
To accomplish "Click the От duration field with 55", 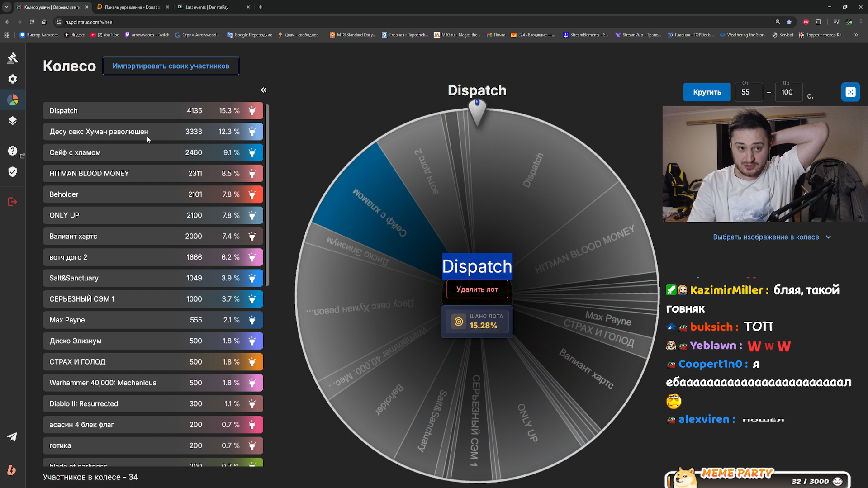I will click(x=749, y=92).
